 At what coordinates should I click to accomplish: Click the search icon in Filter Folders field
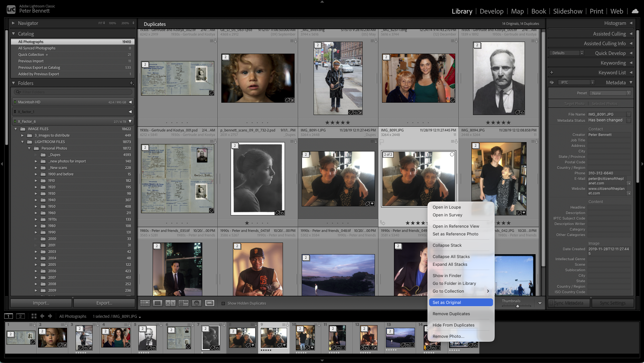[18, 92]
